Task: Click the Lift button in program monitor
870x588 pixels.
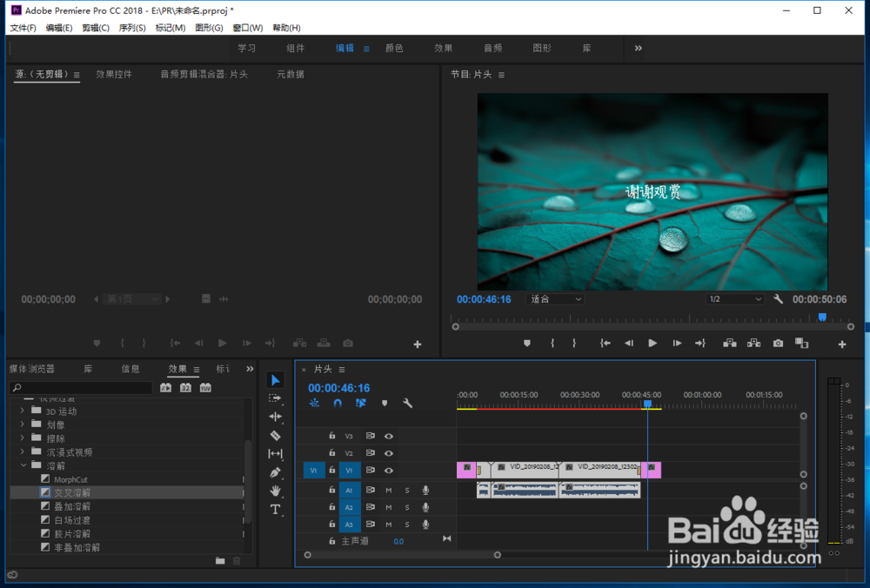Action: coord(730,344)
